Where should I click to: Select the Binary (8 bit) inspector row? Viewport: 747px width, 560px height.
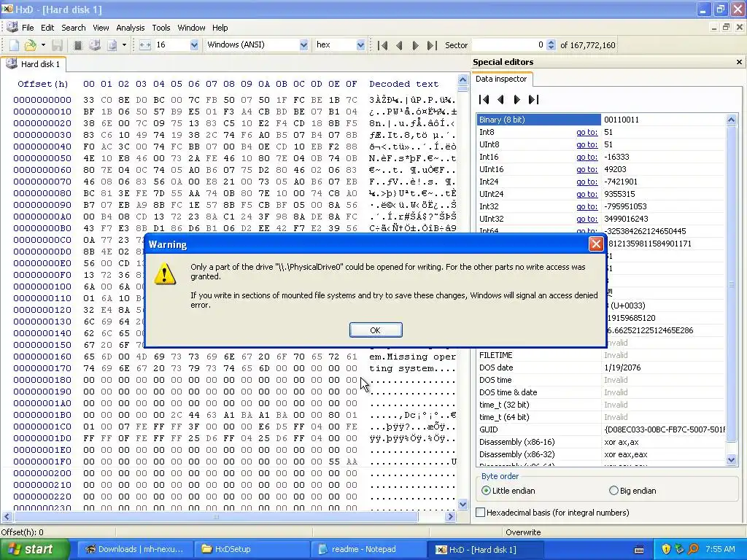point(600,120)
